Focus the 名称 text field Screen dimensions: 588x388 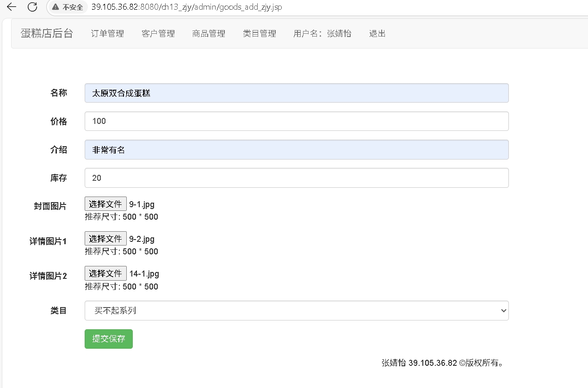click(297, 93)
